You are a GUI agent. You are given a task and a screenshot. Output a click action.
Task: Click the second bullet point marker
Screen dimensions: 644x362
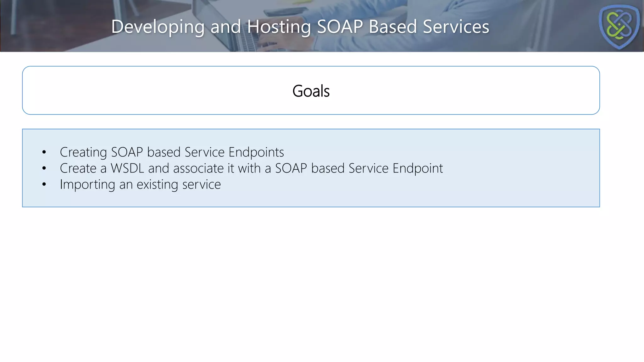(44, 168)
